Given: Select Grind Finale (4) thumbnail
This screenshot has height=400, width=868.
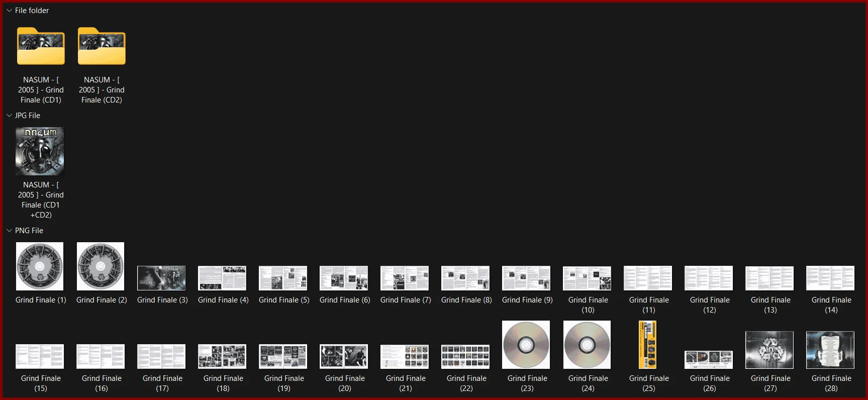Looking at the screenshot, I should tap(222, 278).
